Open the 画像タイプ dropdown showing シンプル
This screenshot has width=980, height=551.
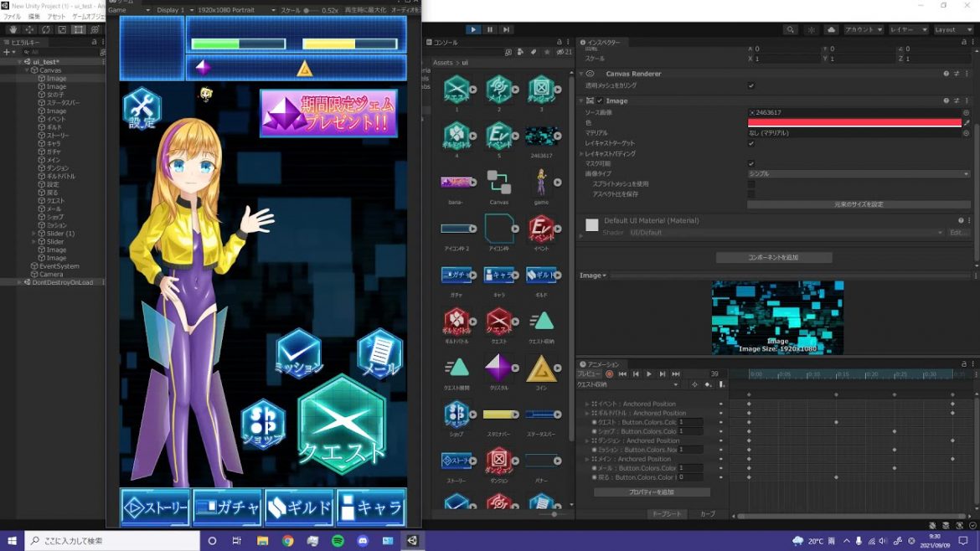tap(859, 173)
